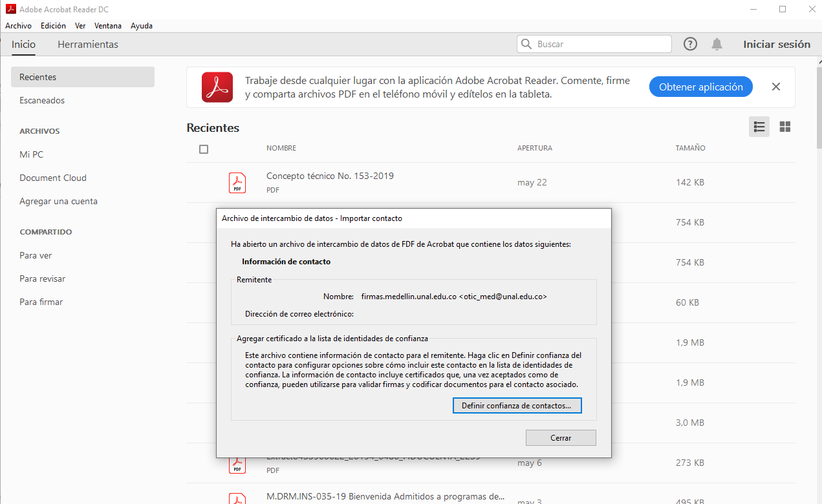Image resolution: width=822 pixels, height=504 pixels.
Task: Switch to thumbnail grid view
Action: pyautogui.click(x=785, y=127)
